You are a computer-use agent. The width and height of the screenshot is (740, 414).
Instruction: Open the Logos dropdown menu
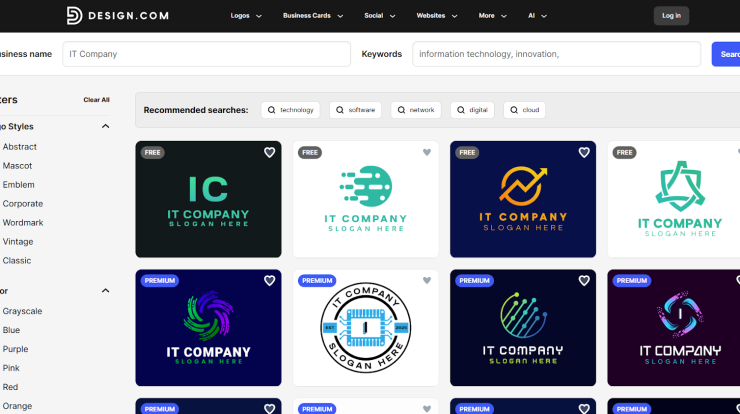pyautogui.click(x=246, y=16)
